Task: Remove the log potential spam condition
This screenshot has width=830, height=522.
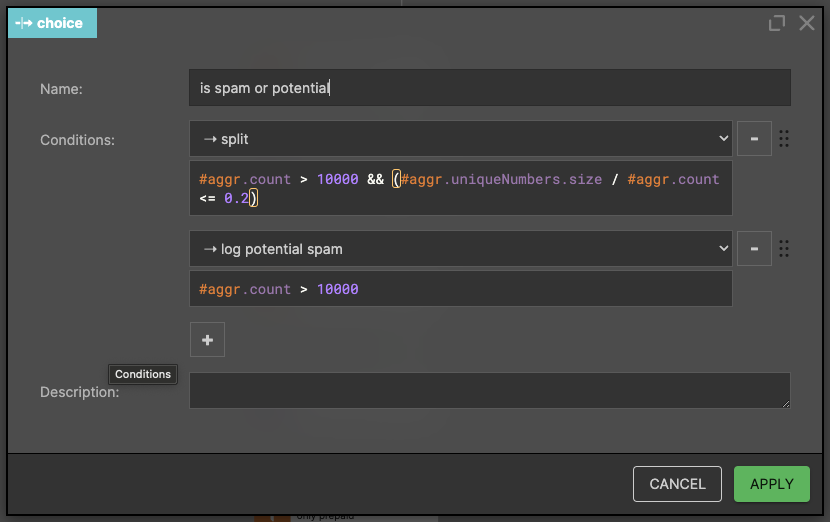Action: [x=754, y=249]
